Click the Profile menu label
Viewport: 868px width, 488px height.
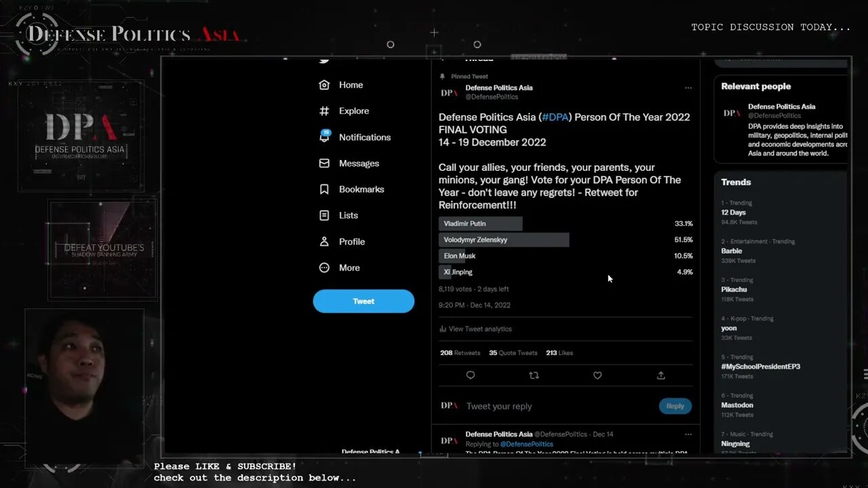352,241
